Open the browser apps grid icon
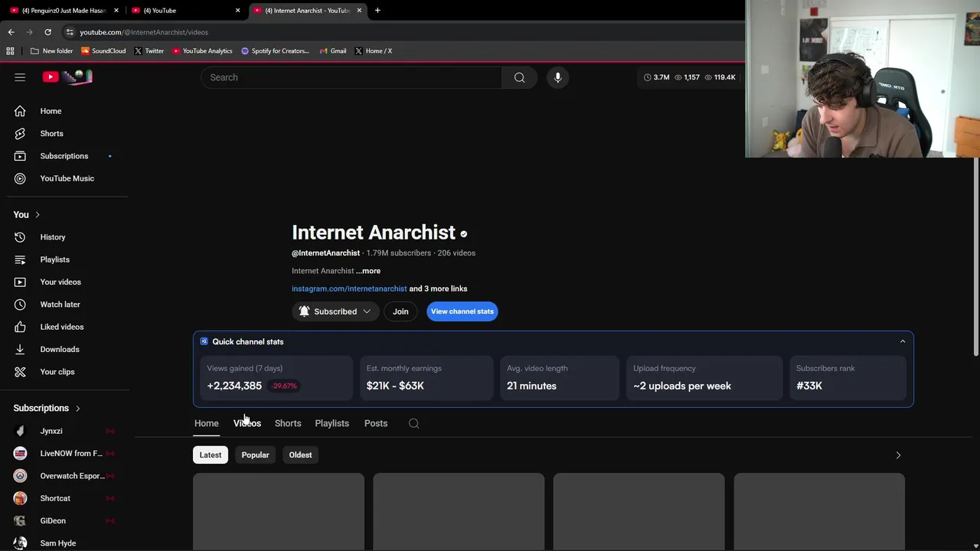This screenshot has width=980, height=551. (x=10, y=51)
